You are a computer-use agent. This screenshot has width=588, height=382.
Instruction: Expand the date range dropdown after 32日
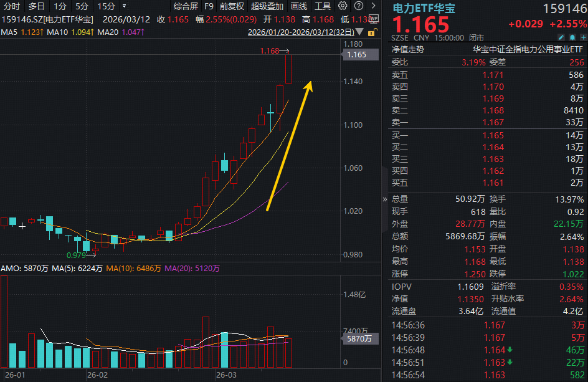(x=359, y=32)
